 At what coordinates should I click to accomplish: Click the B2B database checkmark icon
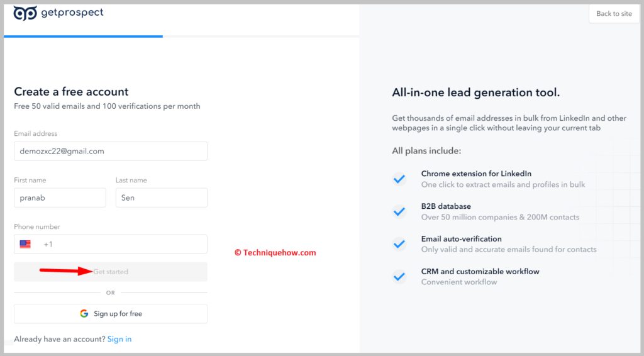[399, 211]
